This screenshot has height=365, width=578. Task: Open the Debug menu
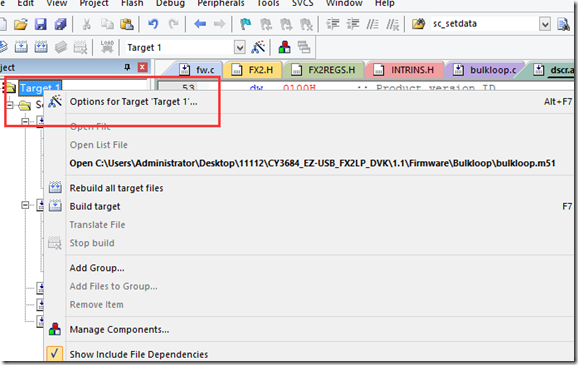coord(170,3)
